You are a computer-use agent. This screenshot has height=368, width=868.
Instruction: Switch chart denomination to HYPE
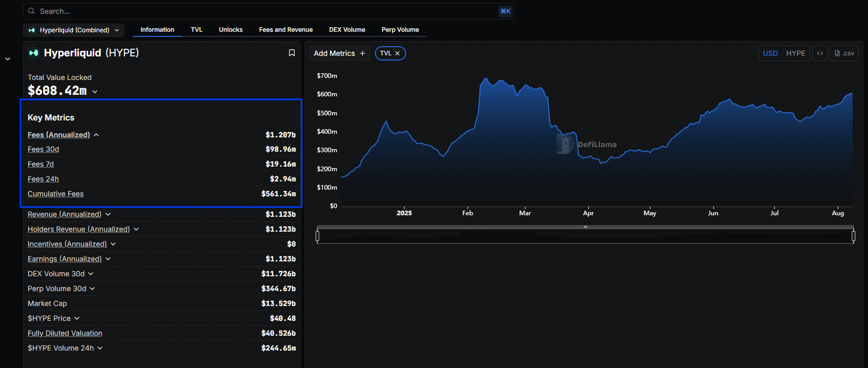pyautogui.click(x=796, y=53)
